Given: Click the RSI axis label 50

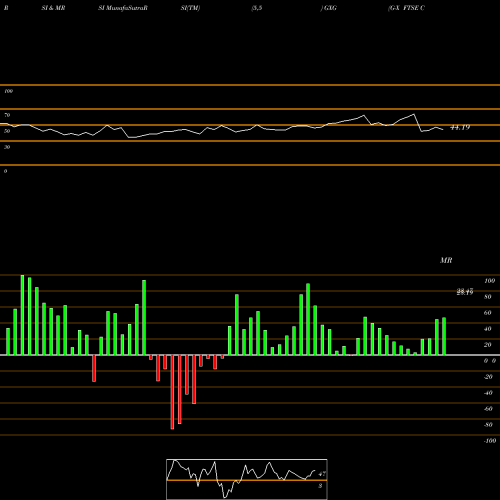Looking at the screenshot, I should click(7, 131).
